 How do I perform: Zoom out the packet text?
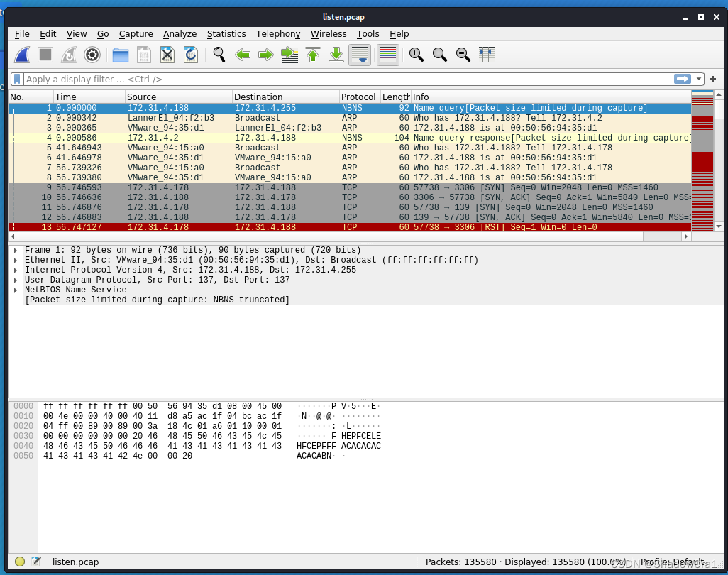click(x=440, y=55)
